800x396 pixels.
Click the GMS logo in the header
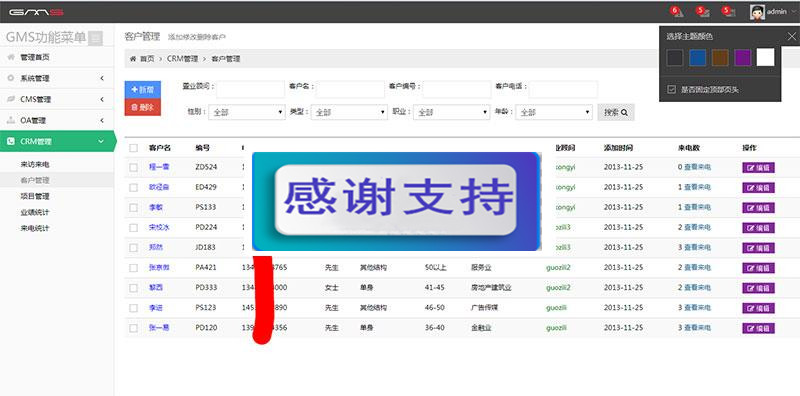click(x=36, y=12)
